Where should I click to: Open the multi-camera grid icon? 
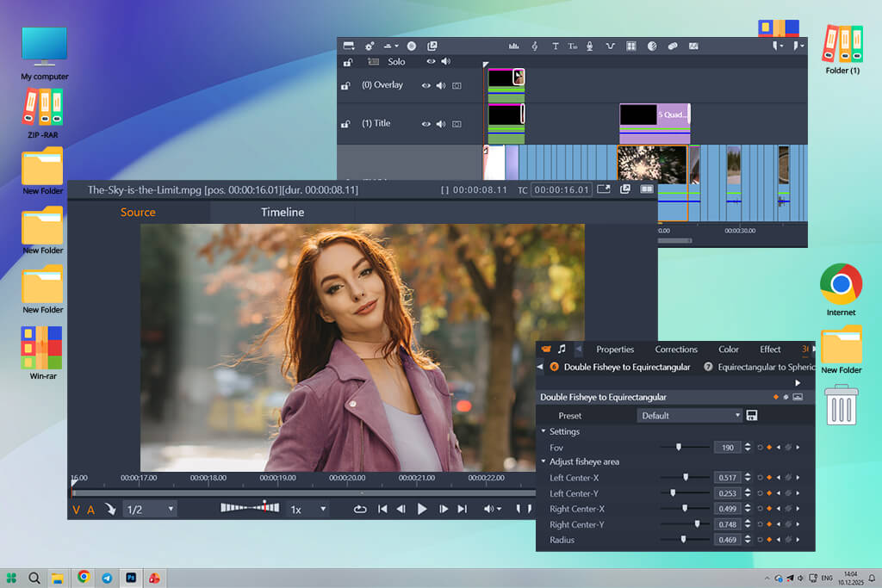pos(631,46)
